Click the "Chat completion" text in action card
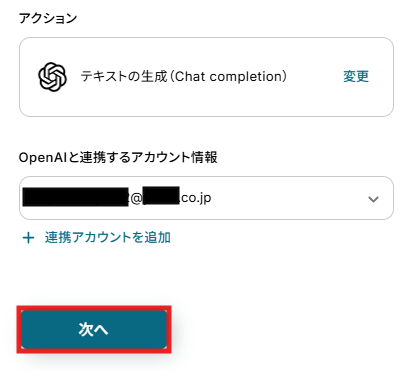The width and height of the screenshot is (420, 371). pos(231,77)
